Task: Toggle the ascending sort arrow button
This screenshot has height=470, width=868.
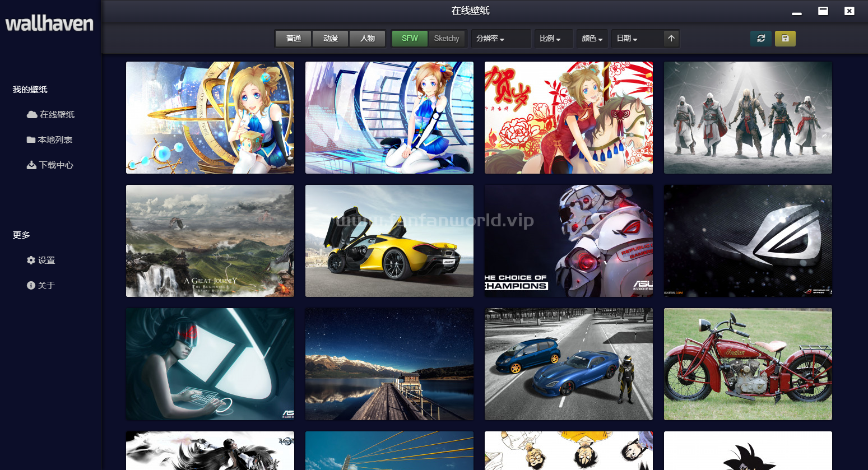Action: point(671,38)
